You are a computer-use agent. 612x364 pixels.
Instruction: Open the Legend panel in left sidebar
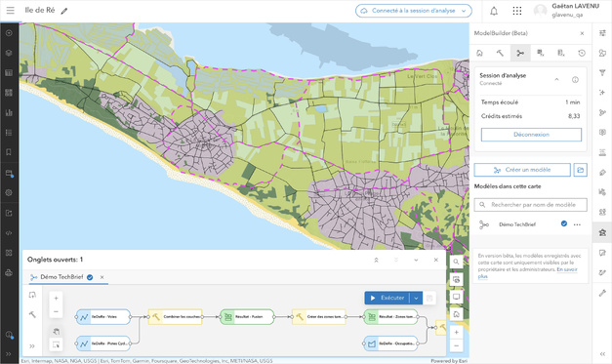tap(9, 133)
